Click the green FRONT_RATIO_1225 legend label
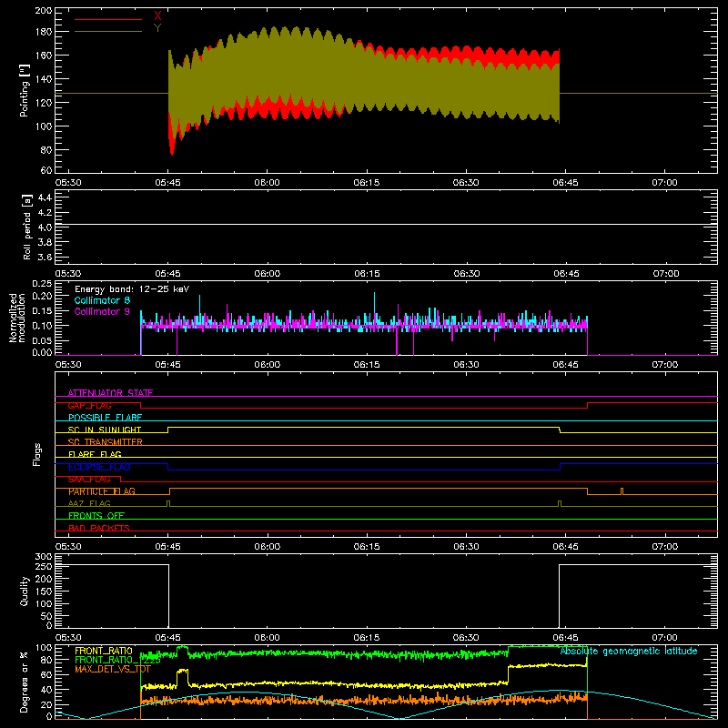 pos(118,660)
